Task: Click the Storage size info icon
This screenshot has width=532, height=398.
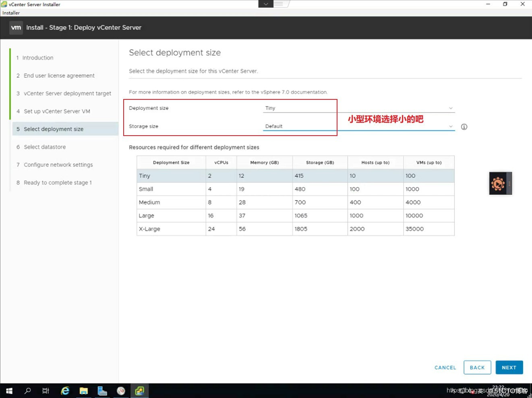Action: click(464, 127)
